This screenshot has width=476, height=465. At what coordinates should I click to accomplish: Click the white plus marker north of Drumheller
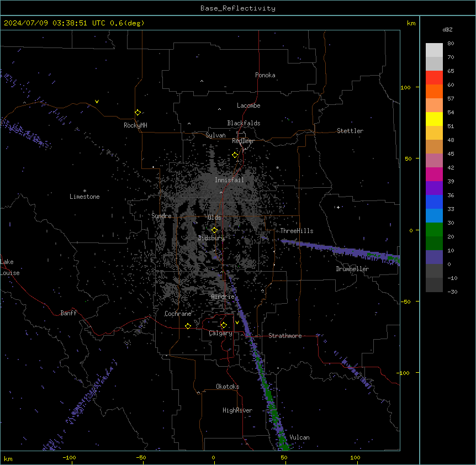[338, 207]
